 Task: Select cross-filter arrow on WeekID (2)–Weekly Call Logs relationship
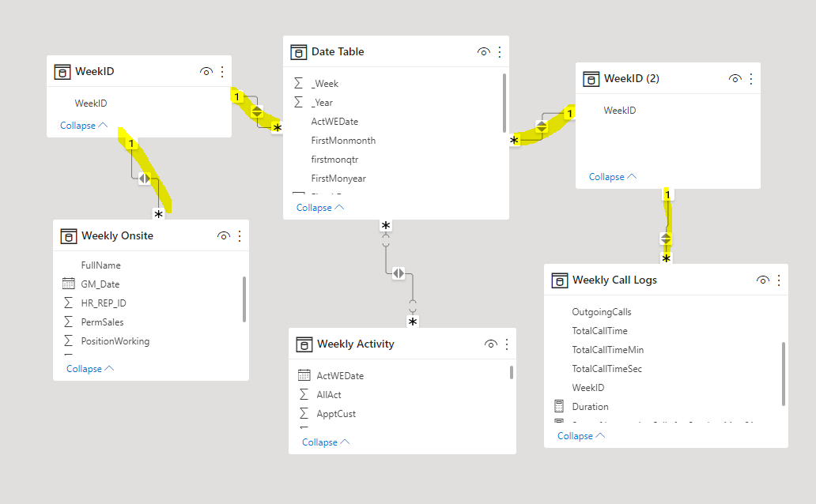(666, 239)
